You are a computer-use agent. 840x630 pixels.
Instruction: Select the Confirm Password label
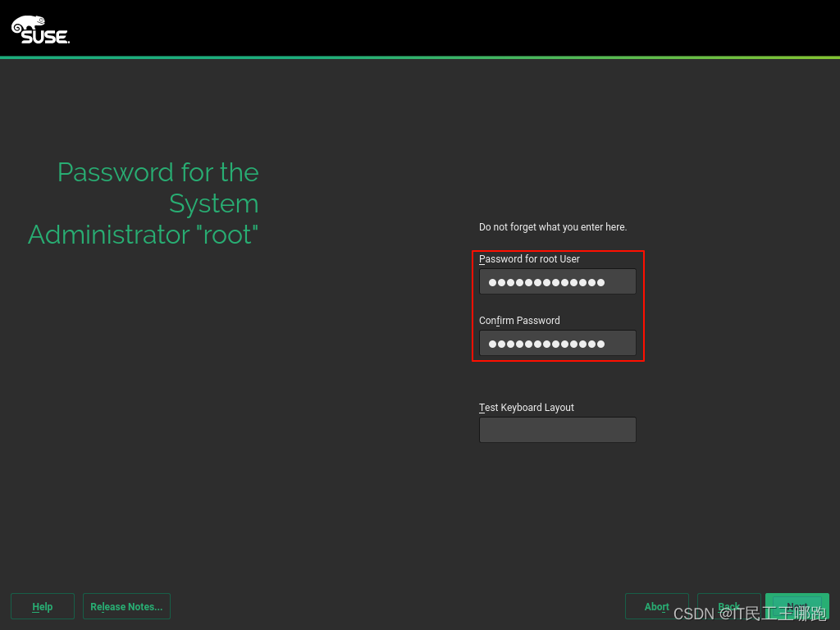click(519, 320)
